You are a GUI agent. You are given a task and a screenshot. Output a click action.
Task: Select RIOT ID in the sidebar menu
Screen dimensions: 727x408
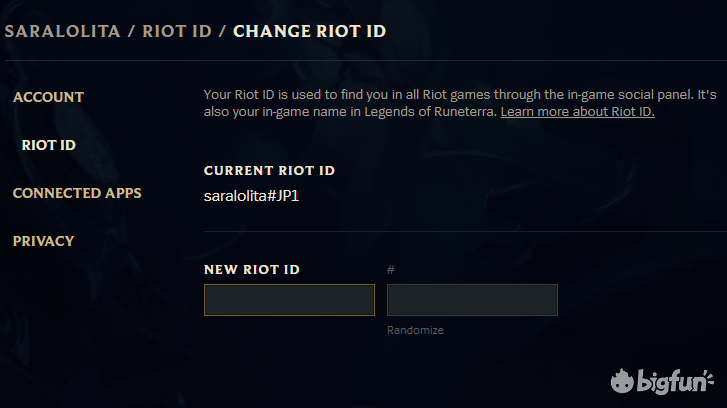coord(49,145)
